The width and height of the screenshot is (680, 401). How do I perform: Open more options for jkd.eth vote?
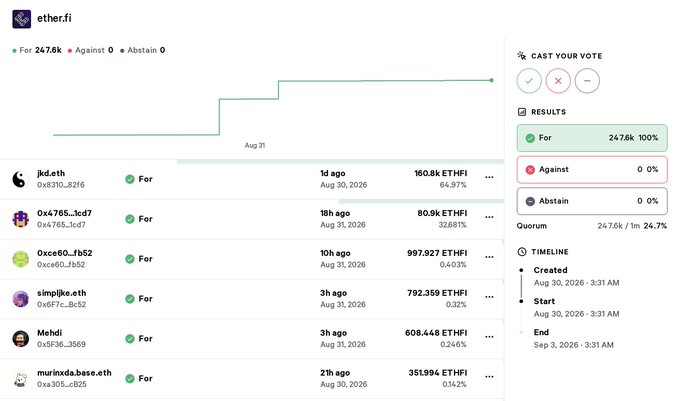click(489, 177)
